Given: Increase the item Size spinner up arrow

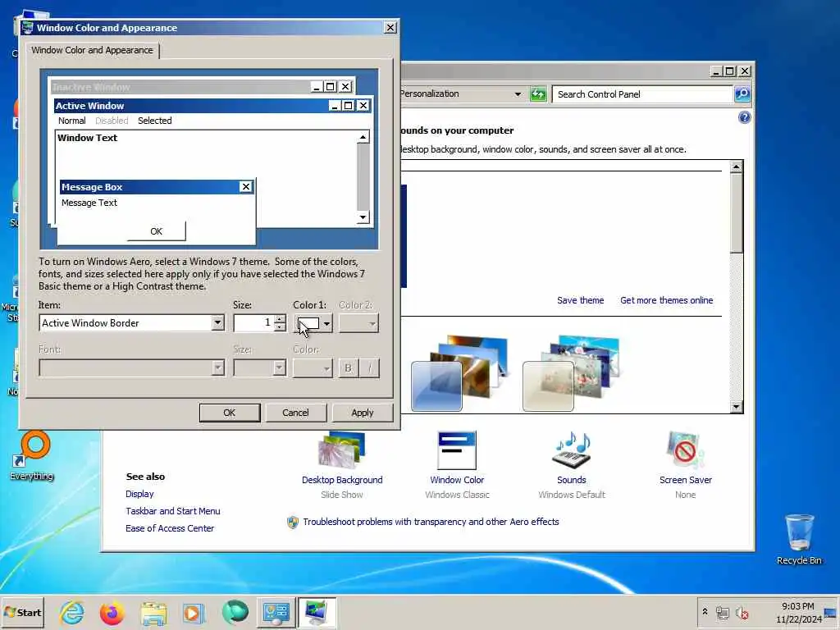Looking at the screenshot, I should [x=280, y=319].
